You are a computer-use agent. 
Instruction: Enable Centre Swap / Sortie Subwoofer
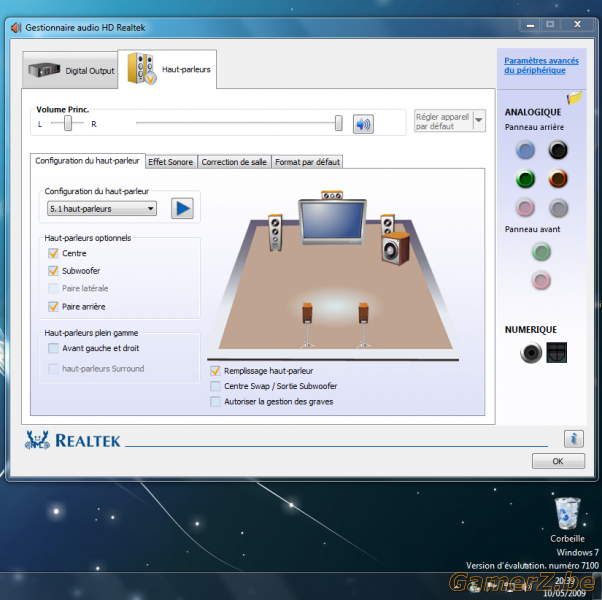point(215,386)
